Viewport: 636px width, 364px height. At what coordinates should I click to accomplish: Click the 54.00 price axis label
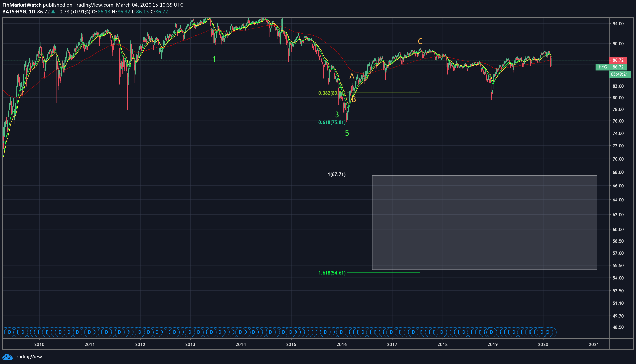[618, 278]
